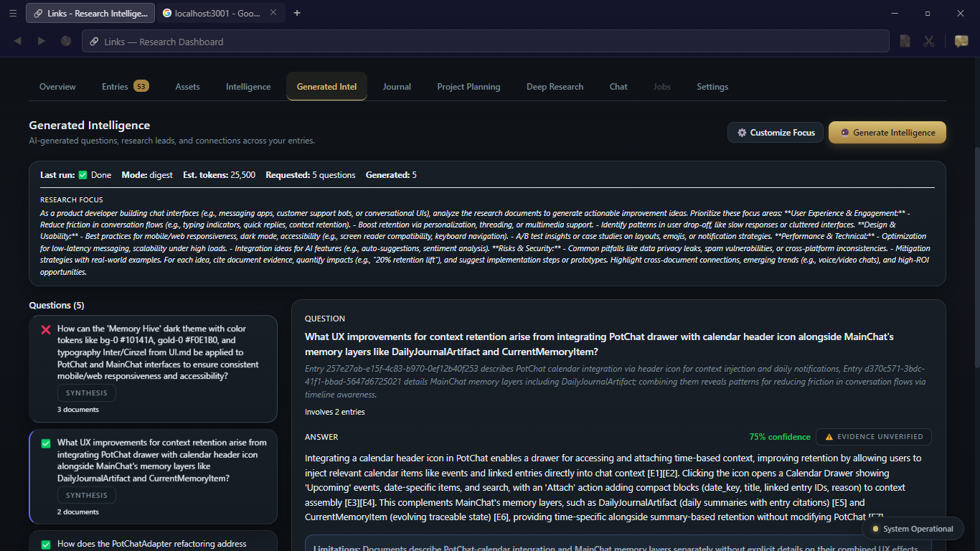Open the Entries tab

pyautogui.click(x=125, y=87)
